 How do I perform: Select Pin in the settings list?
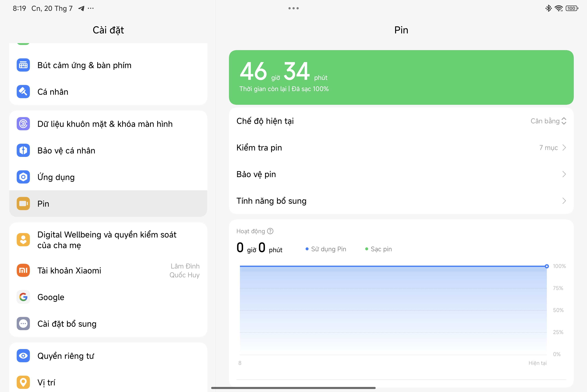pyautogui.click(x=108, y=204)
